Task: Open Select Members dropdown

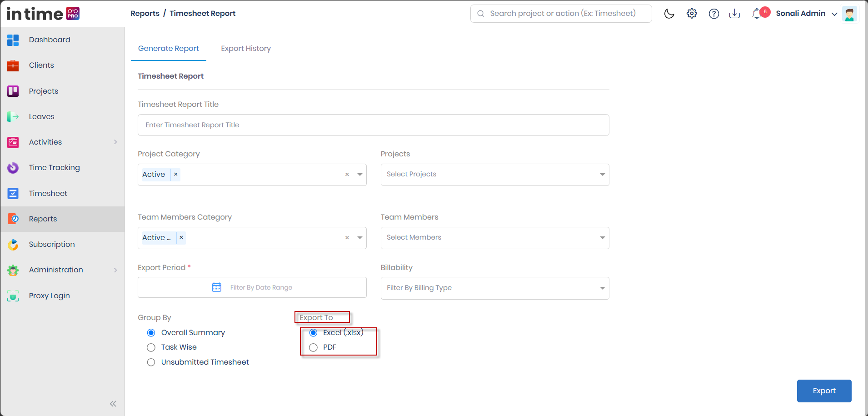Action: (x=495, y=238)
